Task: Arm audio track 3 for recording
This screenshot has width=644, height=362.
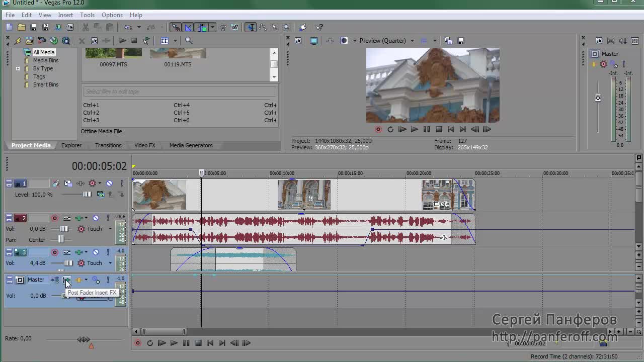Action: pyautogui.click(x=55, y=252)
